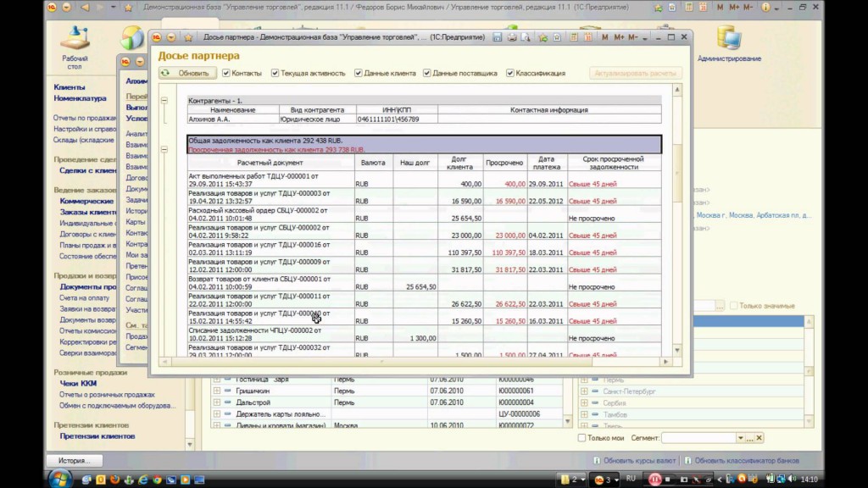Open the calculator icon in Досье партнера title bar

click(574, 37)
